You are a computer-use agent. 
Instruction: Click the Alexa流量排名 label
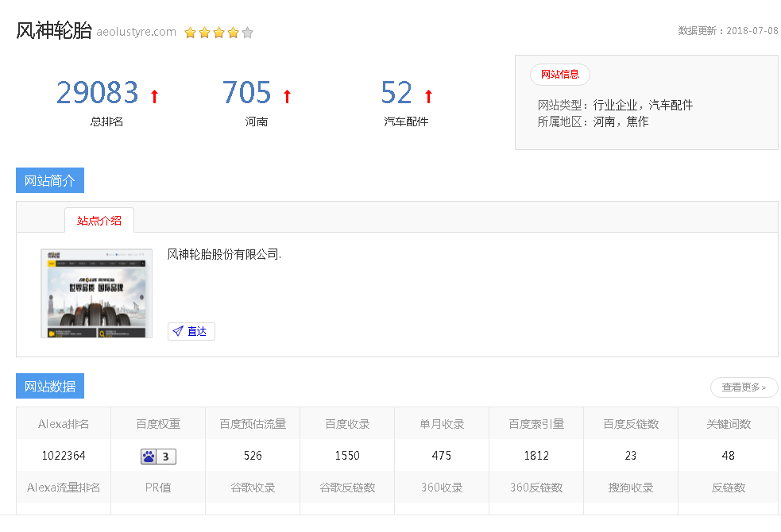[x=64, y=488]
